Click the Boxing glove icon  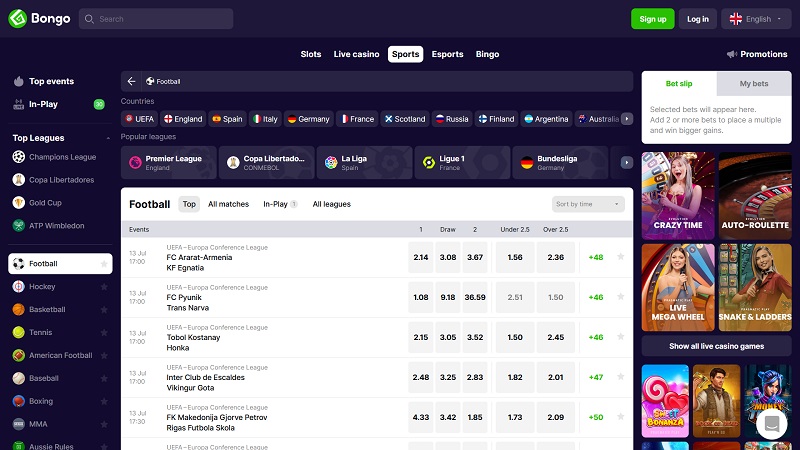(x=19, y=401)
